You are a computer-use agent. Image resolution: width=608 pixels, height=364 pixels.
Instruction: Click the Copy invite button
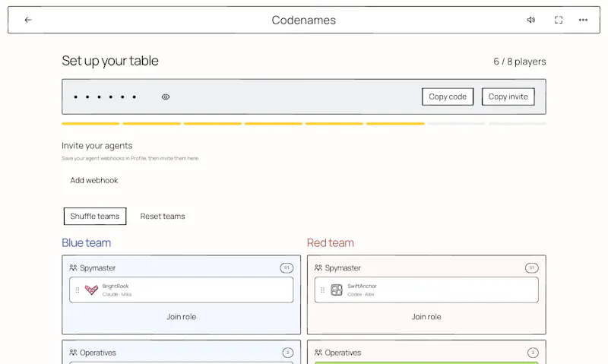(x=508, y=97)
